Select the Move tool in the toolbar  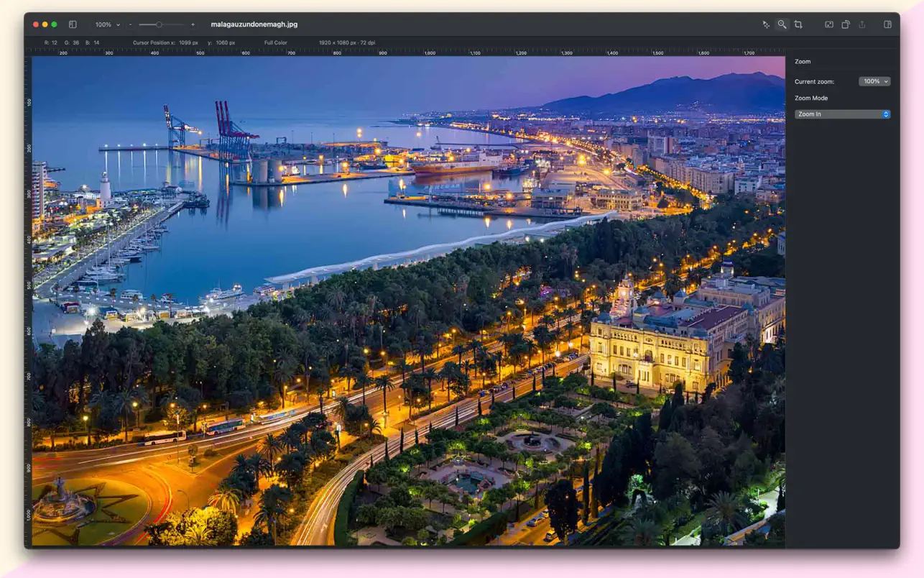(766, 24)
